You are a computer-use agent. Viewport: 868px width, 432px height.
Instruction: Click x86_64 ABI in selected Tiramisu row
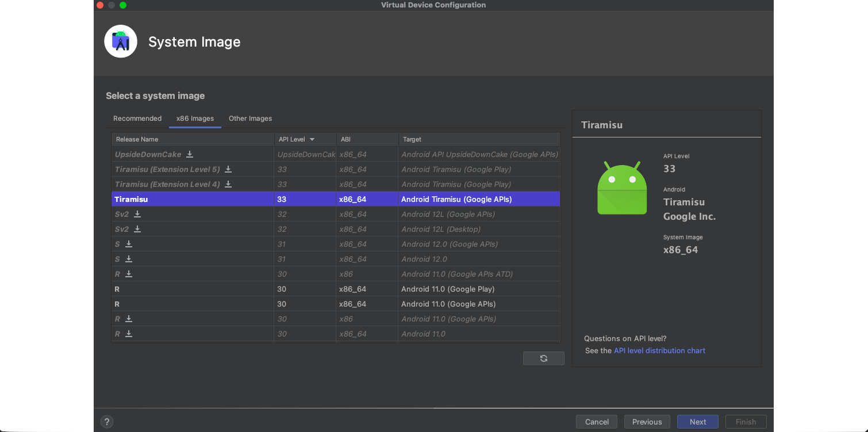(x=352, y=199)
